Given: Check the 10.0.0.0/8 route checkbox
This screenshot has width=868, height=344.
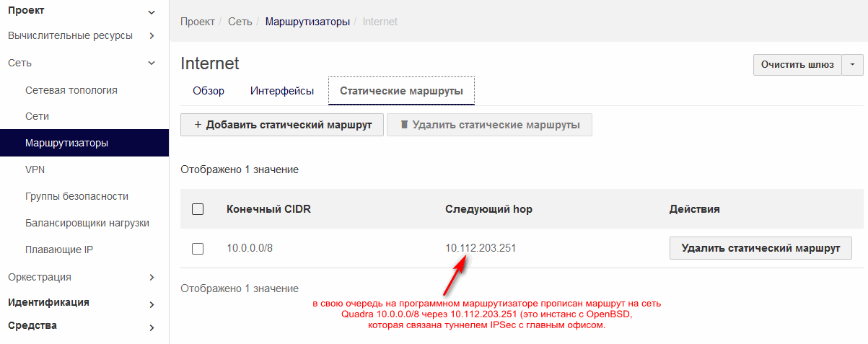Looking at the screenshot, I should [198, 249].
